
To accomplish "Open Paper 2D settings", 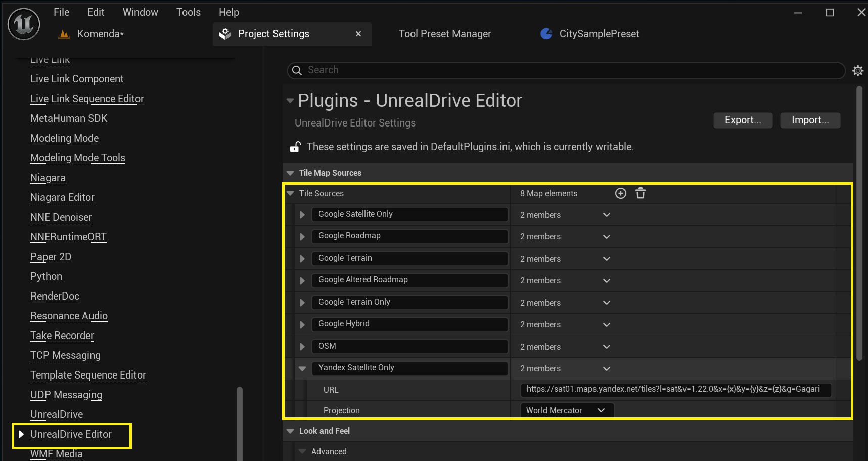I will point(51,257).
